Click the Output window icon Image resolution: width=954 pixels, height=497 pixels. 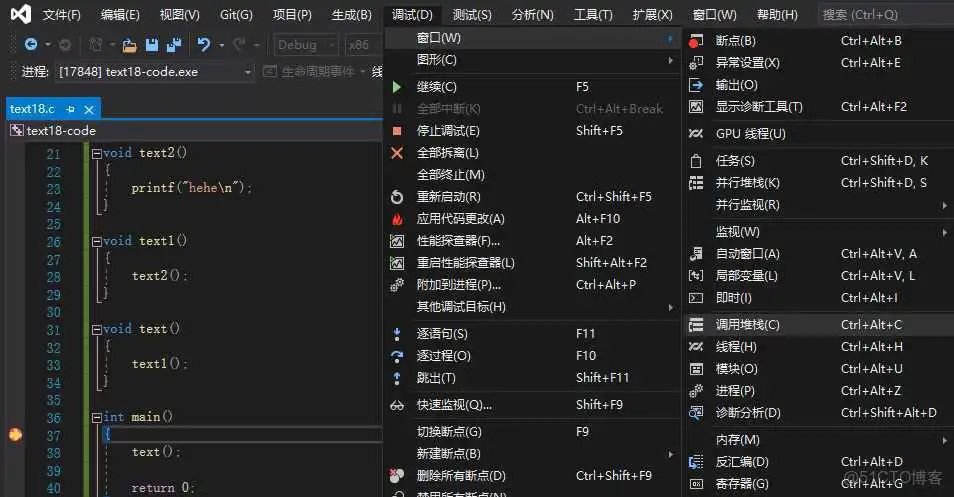(695, 85)
